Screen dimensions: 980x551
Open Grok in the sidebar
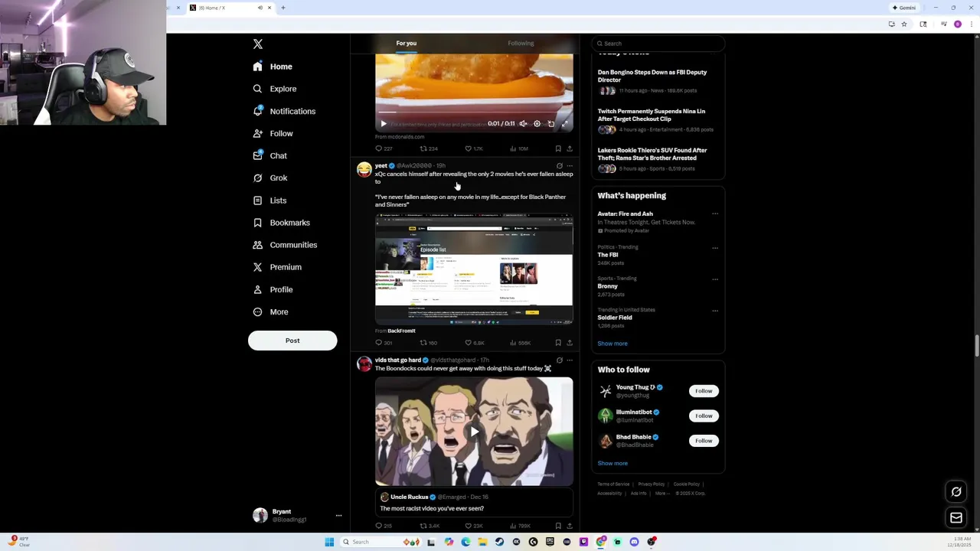pos(269,178)
